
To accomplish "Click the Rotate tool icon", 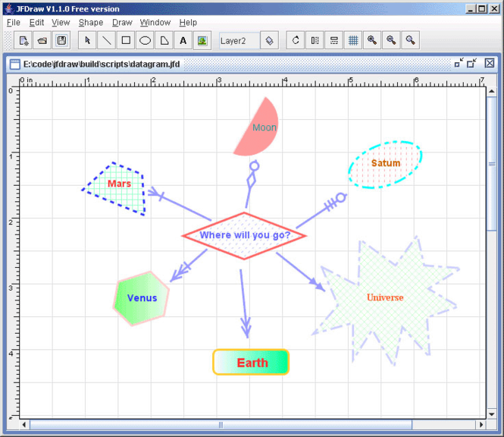I will [x=296, y=40].
